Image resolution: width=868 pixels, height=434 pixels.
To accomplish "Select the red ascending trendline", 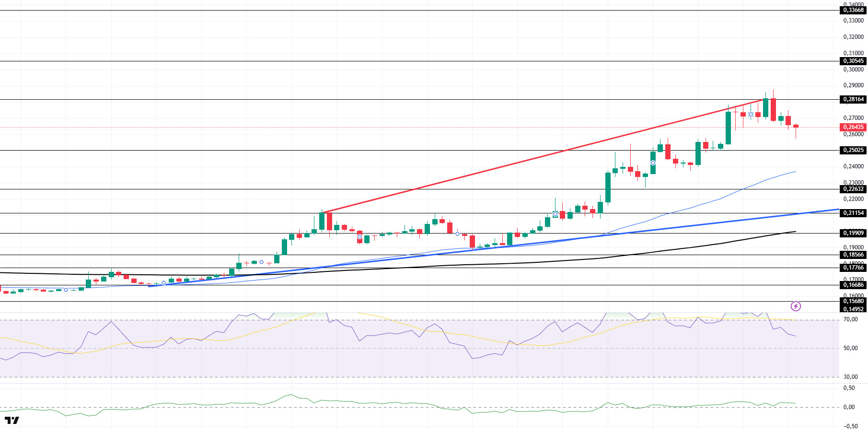I will click(542, 157).
